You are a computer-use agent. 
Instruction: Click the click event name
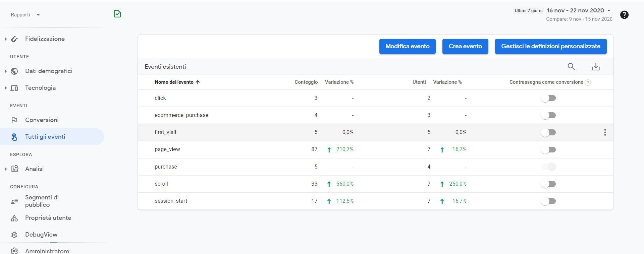(160, 98)
